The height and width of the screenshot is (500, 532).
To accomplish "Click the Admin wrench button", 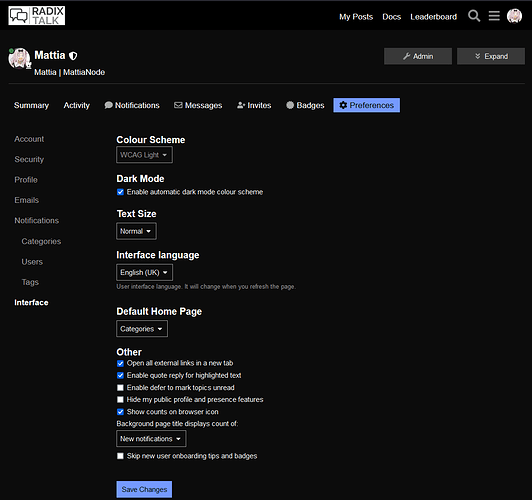I will (418, 56).
